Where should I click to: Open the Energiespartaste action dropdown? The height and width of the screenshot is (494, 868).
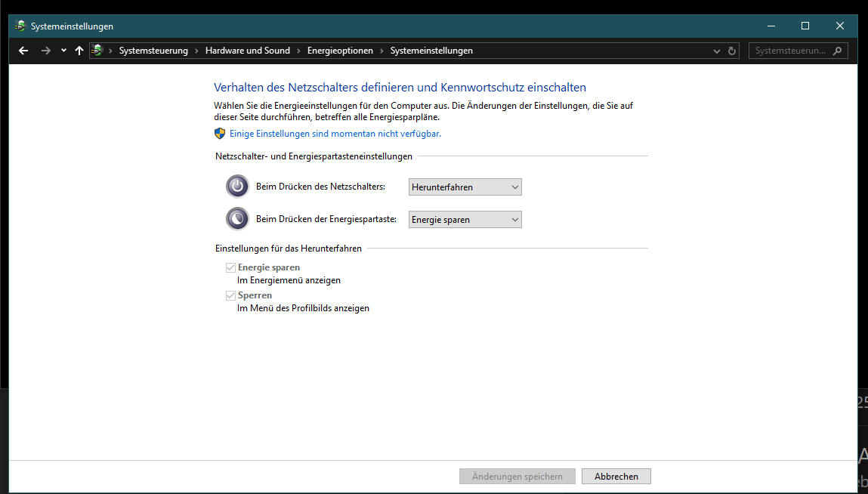point(465,220)
